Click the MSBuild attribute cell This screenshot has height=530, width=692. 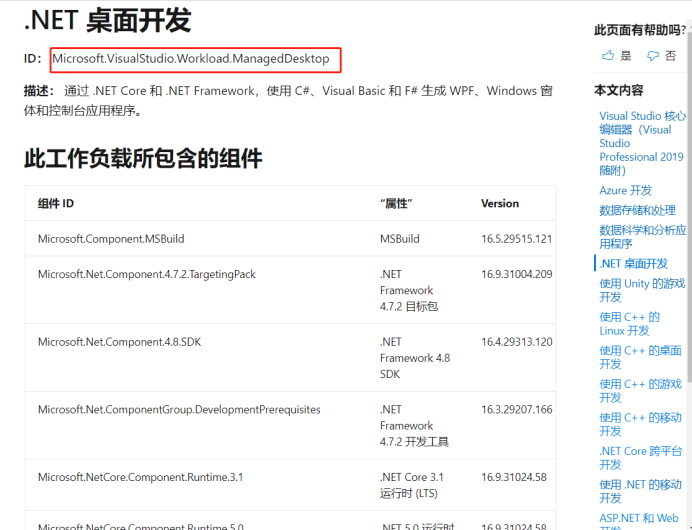(x=399, y=239)
